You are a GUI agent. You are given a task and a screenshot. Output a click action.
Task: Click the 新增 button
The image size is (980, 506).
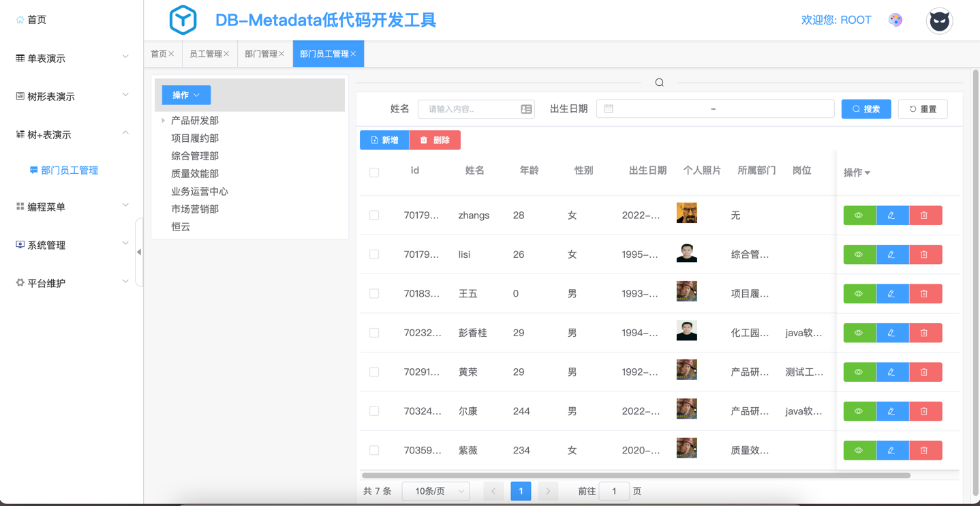coord(384,140)
